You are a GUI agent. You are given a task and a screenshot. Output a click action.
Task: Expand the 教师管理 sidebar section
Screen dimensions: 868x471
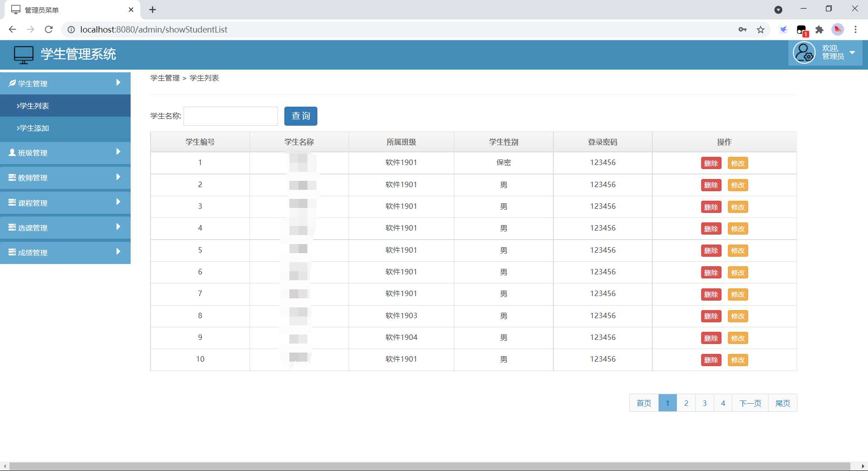click(x=65, y=178)
